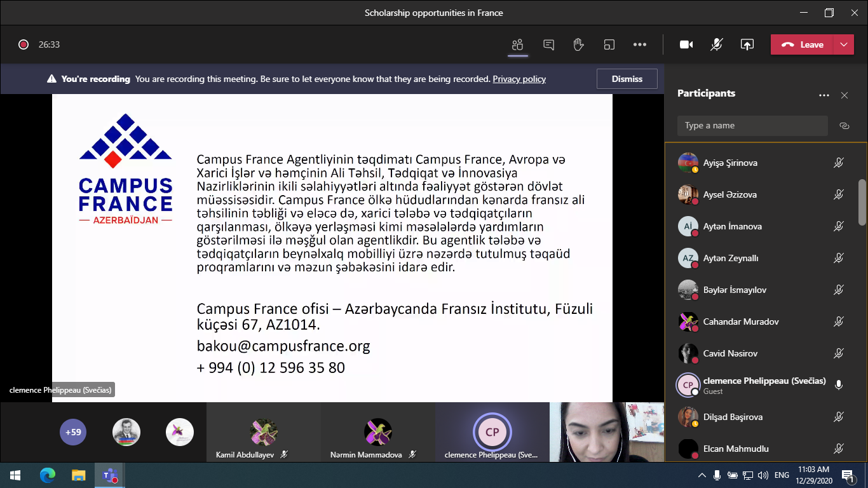This screenshot has height=488, width=868.
Task: Open the meeting chat icon
Action: [548, 44]
